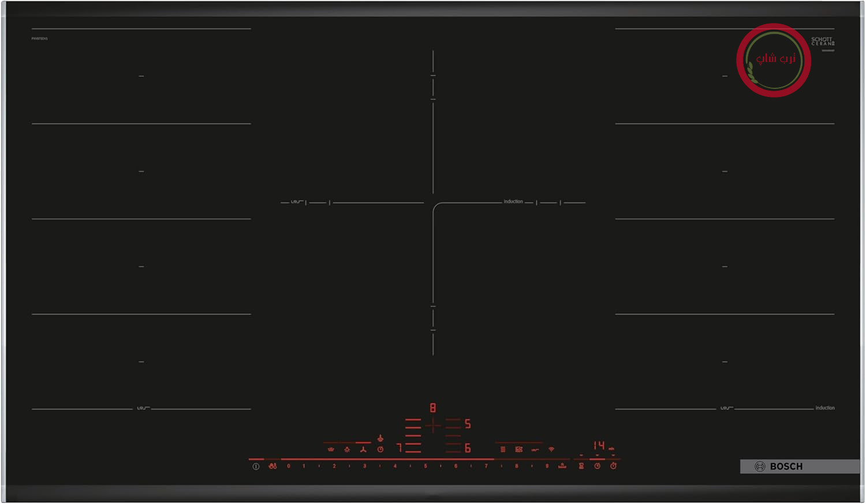Tap the clock timer symbol under 14

click(x=598, y=466)
